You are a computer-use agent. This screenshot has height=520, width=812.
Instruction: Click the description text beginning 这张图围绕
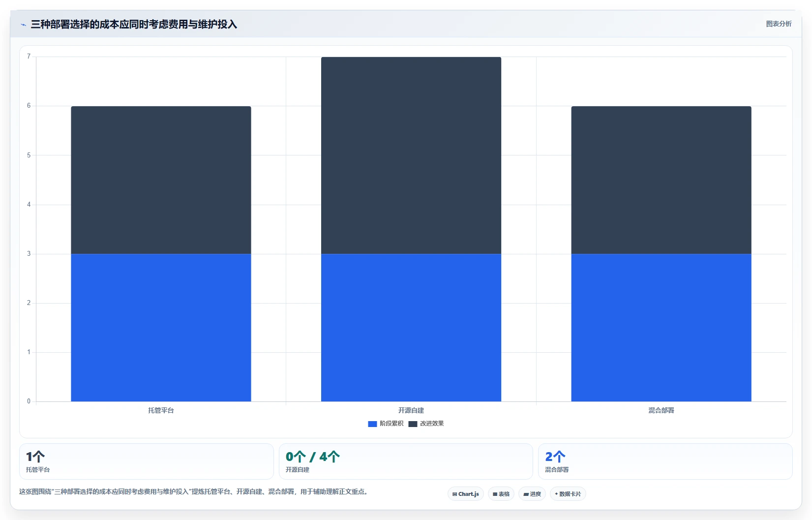pyautogui.click(x=194, y=491)
